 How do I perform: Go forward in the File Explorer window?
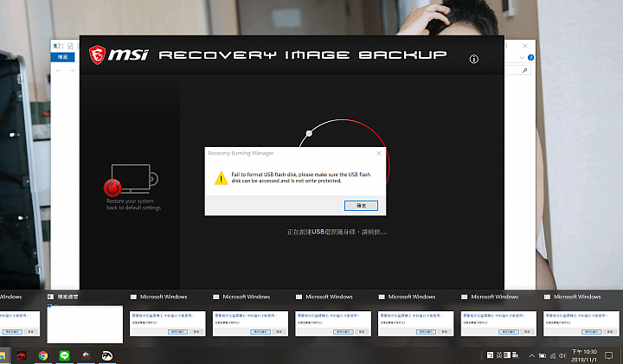[x=72, y=71]
